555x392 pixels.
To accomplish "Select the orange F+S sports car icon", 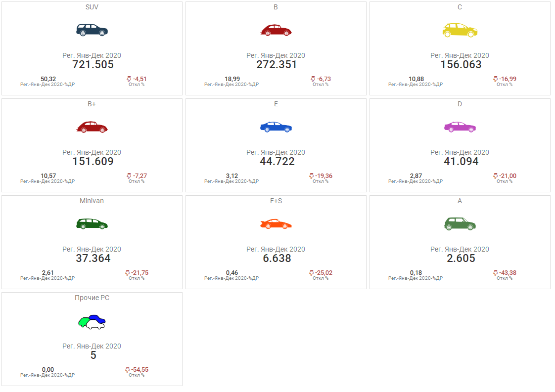I will (276, 223).
